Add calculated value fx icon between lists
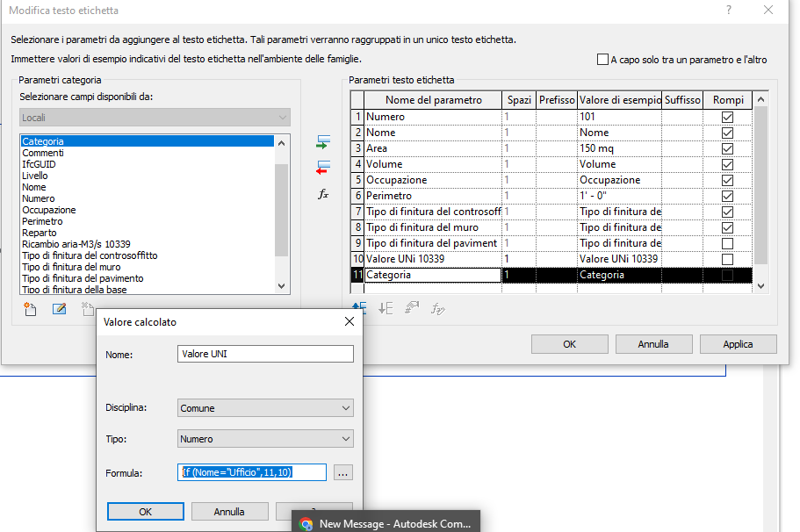Screen dimensions: 800x532 [323, 194]
